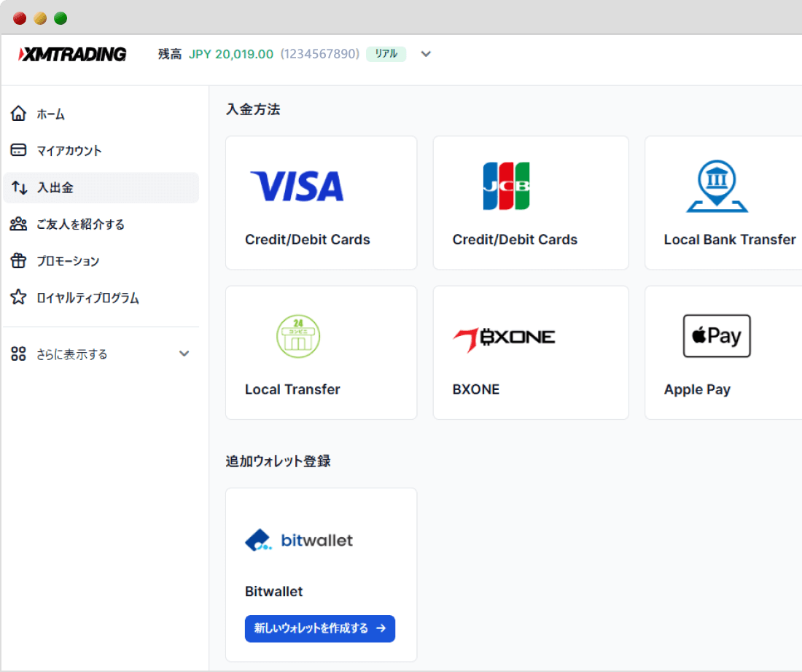
Task: Click the grid icon beside さらに表示する
Action: (18, 353)
